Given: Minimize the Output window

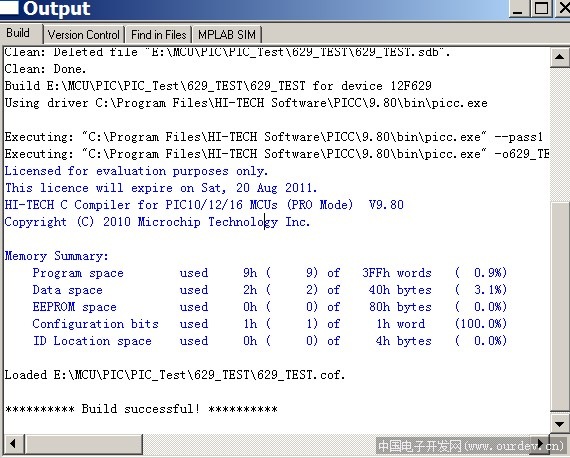Looking at the screenshot, I should coord(518,9).
